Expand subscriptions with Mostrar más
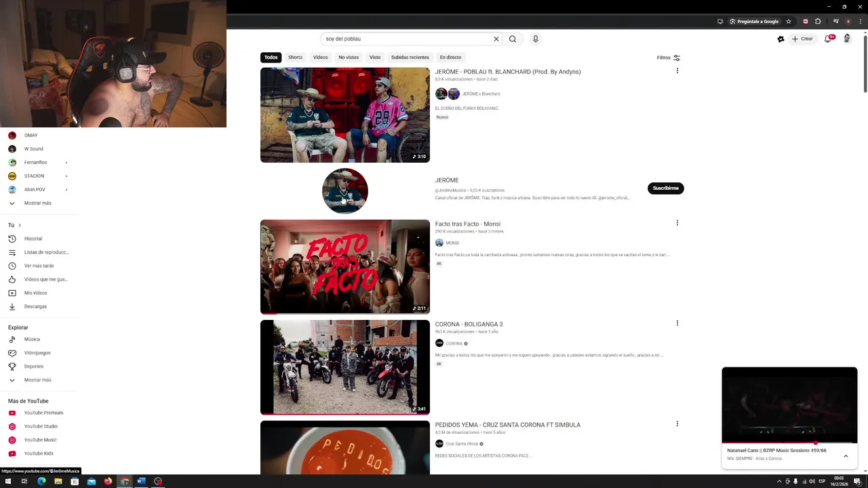 [x=39, y=203]
